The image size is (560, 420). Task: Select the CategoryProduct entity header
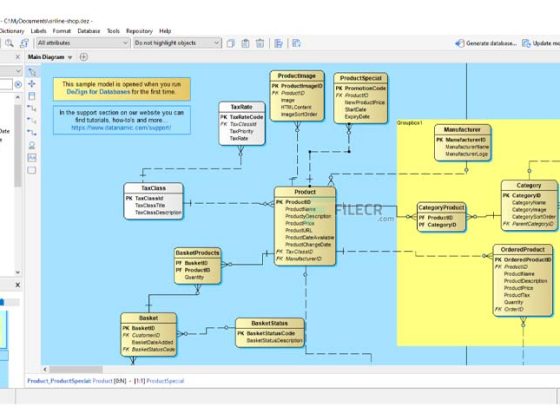[x=441, y=208]
